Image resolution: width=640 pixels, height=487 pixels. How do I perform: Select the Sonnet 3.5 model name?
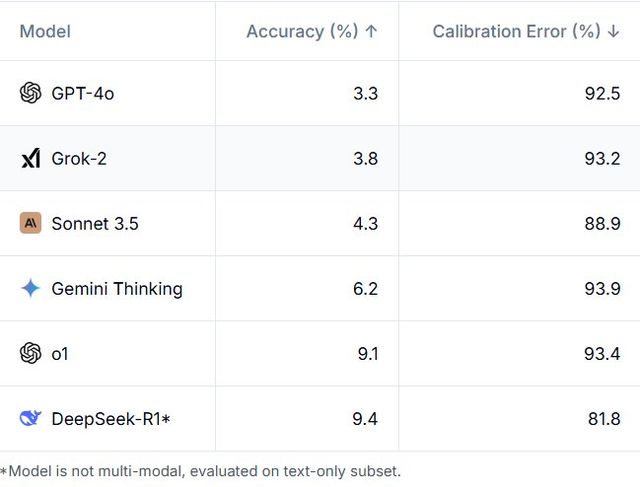[95, 223]
